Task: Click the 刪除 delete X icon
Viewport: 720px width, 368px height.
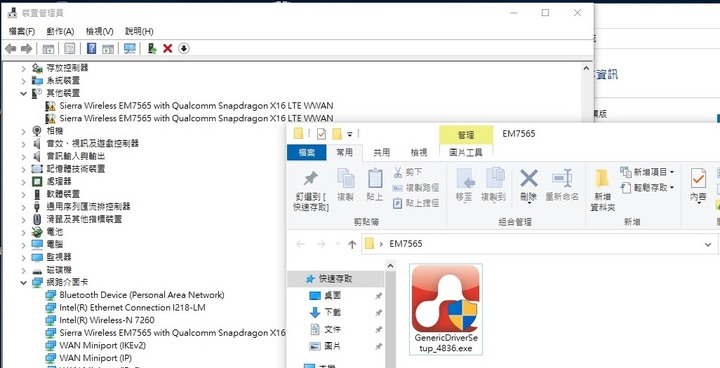Action: 529,178
